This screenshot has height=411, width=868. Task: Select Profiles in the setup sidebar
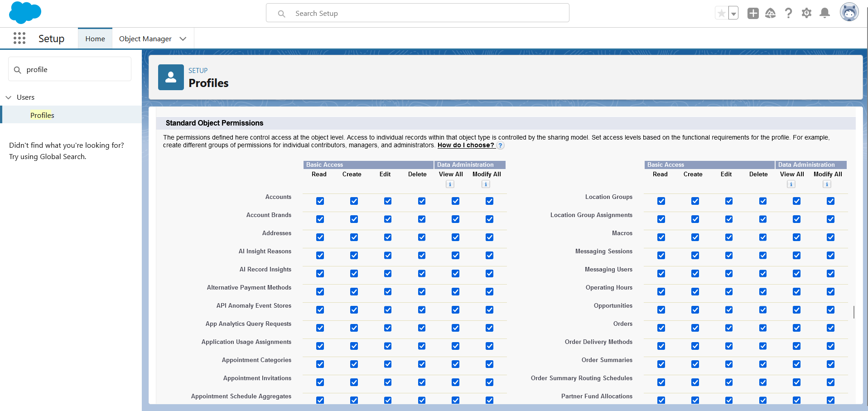click(42, 116)
